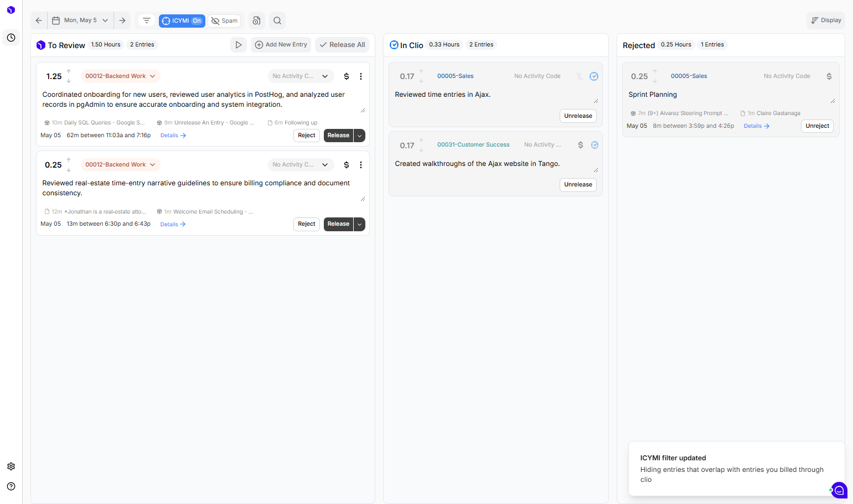This screenshot has width=853, height=504.
Task: Click the app logo in sidebar
Action: point(11,10)
